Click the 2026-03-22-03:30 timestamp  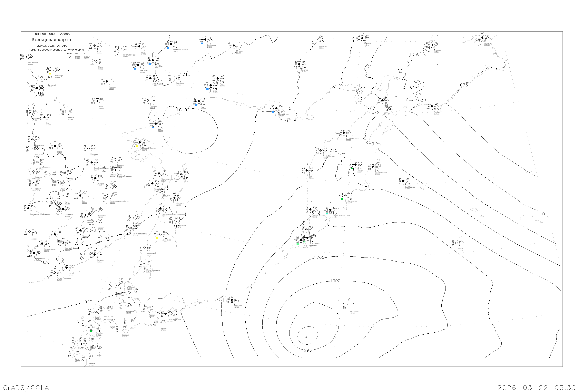tap(536, 387)
